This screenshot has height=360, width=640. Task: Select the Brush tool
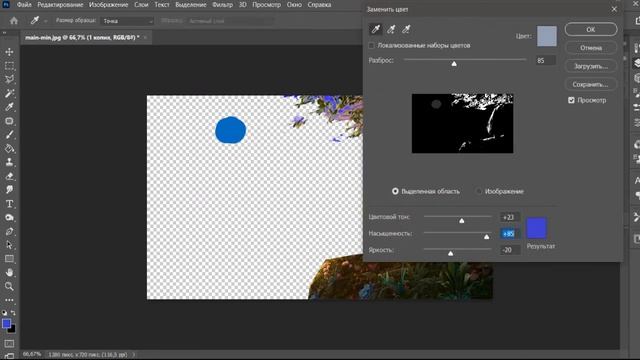[x=9, y=135]
